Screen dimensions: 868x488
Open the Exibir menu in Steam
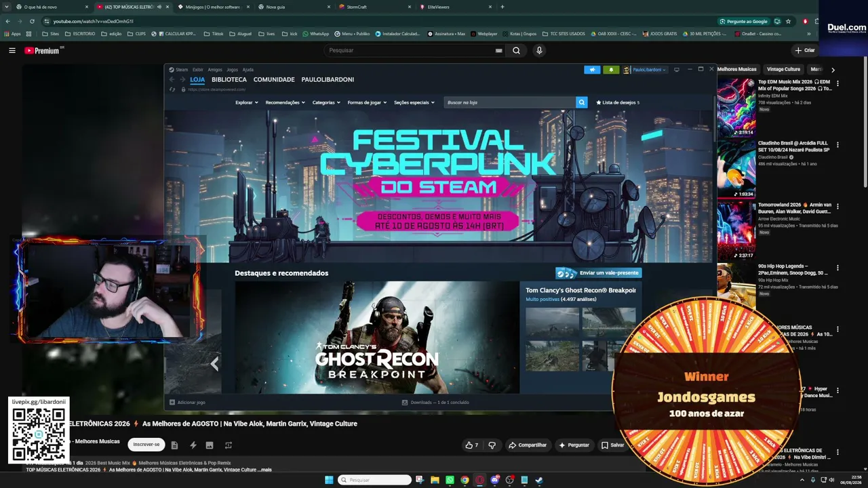pyautogui.click(x=197, y=70)
